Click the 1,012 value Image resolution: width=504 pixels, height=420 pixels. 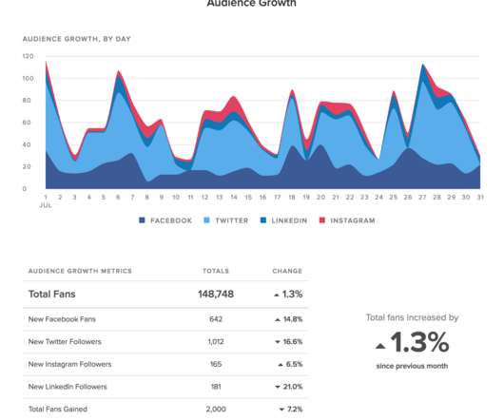tap(216, 342)
